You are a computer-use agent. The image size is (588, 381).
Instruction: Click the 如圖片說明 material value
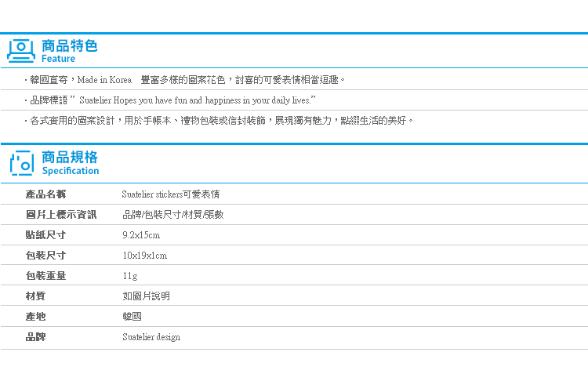click(147, 296)
